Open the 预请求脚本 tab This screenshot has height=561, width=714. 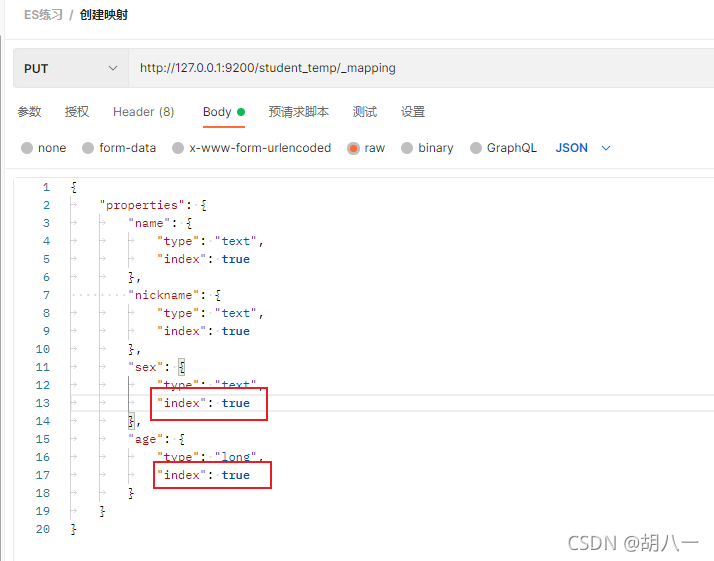pos(299,112)
